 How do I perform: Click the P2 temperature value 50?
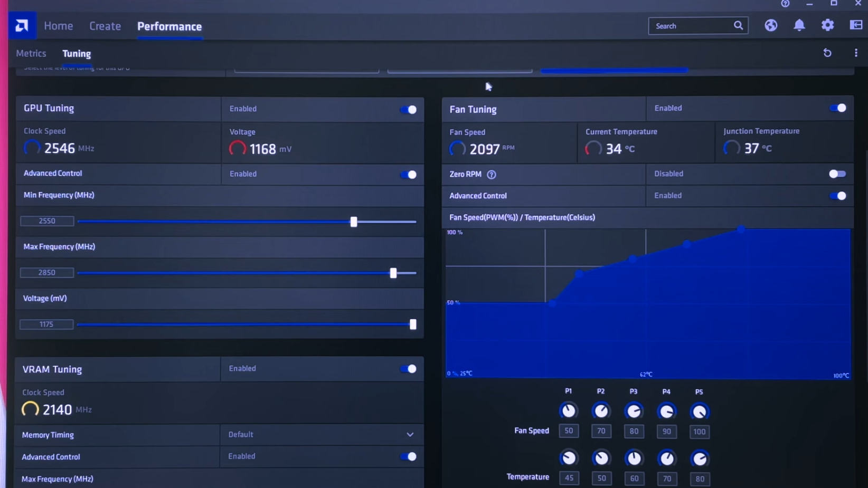tap(601, 479)
